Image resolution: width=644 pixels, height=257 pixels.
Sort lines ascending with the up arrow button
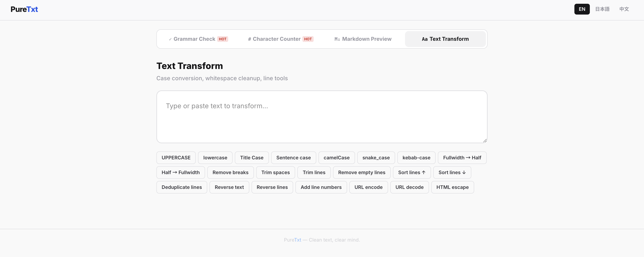411,172
